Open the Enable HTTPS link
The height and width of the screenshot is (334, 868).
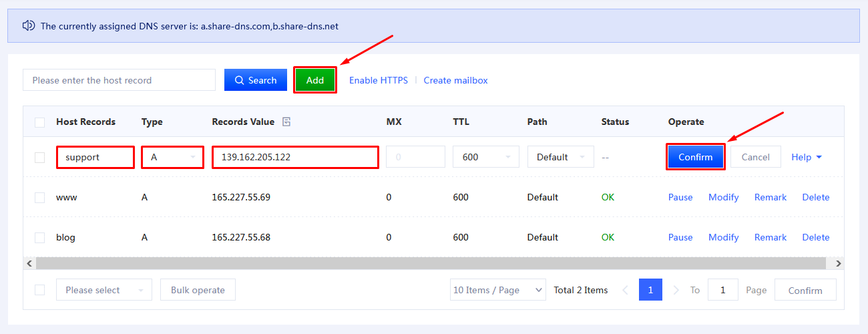(x=378, y=80)
